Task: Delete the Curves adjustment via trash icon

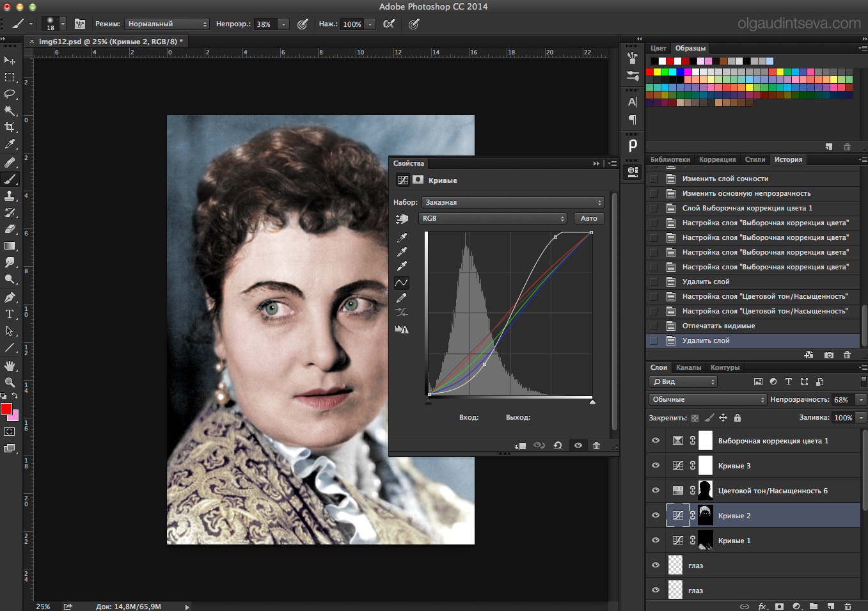Action: tap(596, 445)
